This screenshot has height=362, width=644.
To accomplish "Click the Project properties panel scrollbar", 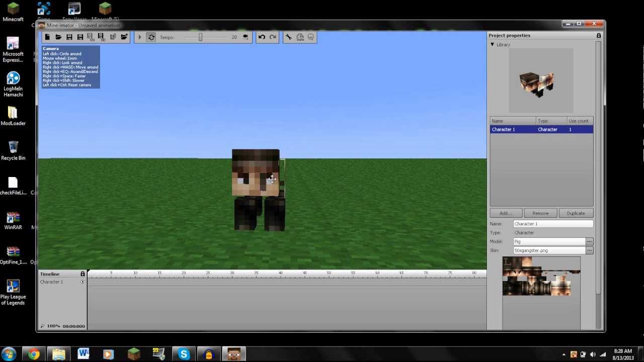I will tap(598, 168).
